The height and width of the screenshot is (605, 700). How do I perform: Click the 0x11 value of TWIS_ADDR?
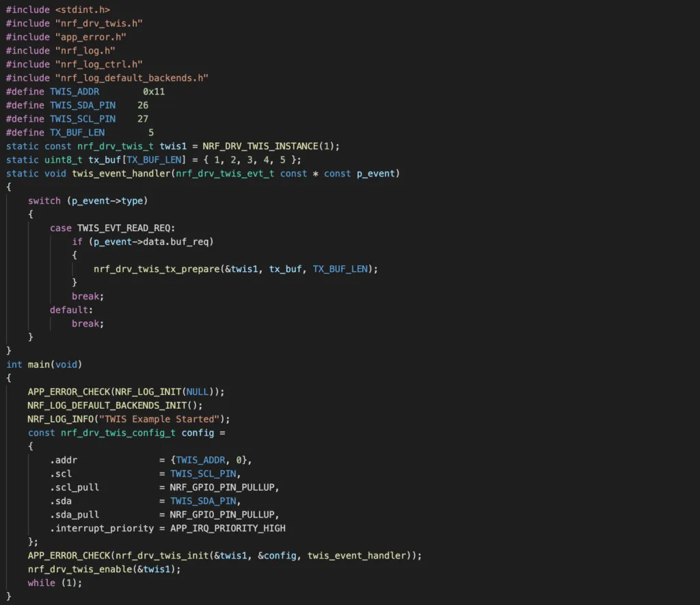154,92
